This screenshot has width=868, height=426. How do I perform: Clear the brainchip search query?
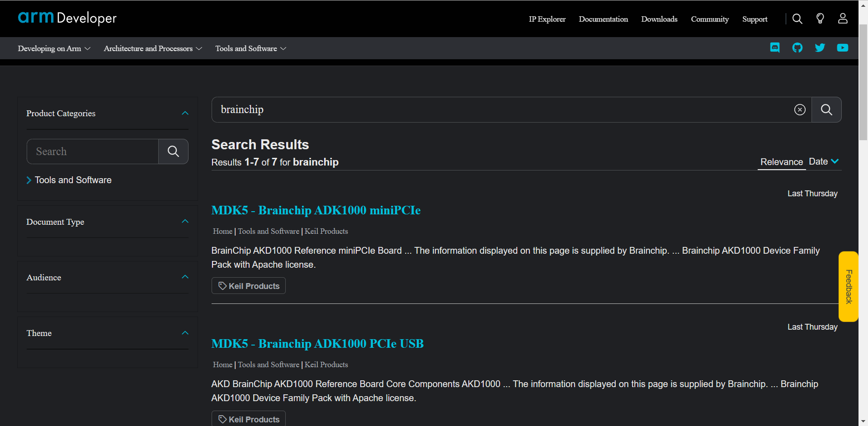(800, 110)
